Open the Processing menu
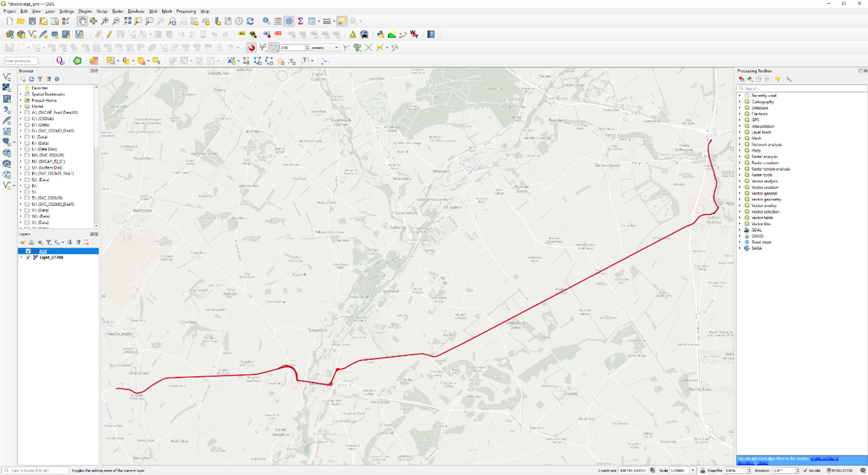 pos(186,11)
